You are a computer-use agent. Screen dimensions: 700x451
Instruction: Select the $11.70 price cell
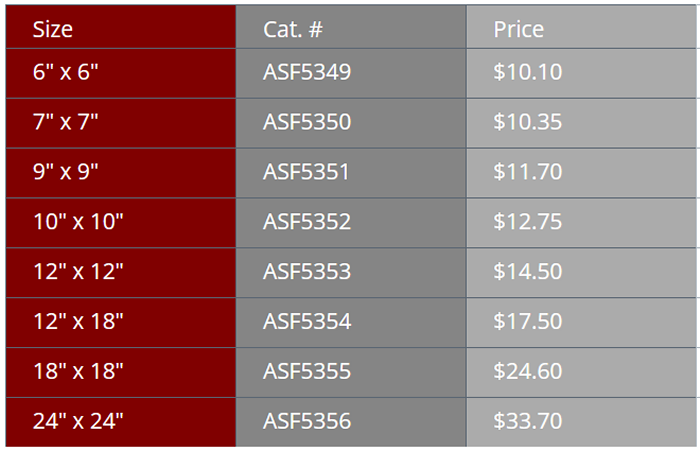(x=528, y=172)
